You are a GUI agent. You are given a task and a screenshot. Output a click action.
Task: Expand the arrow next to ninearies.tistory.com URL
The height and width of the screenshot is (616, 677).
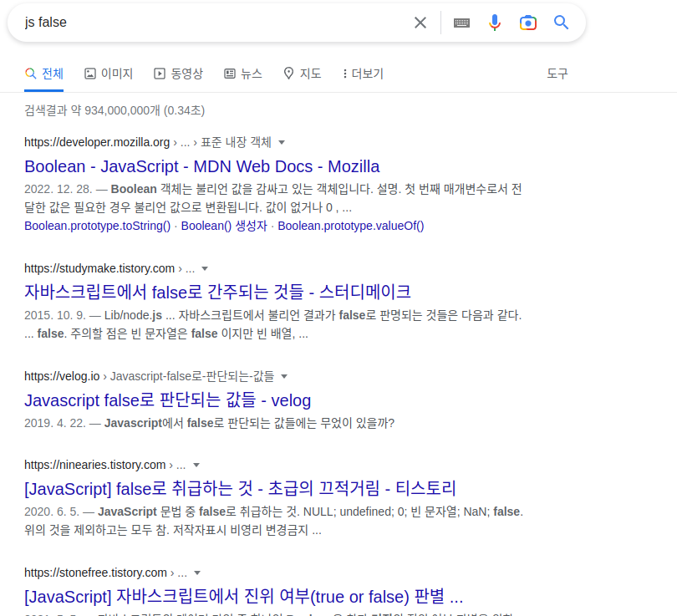pyautogui.click(x=196, y=465)
